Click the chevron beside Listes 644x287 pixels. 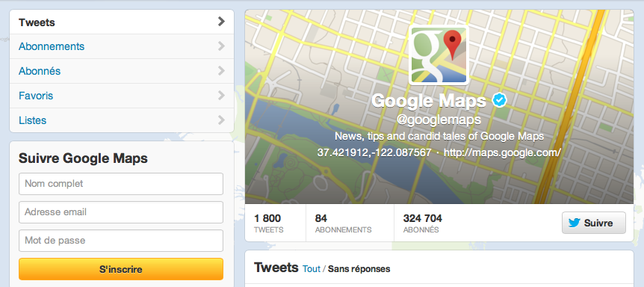point(221,120)
